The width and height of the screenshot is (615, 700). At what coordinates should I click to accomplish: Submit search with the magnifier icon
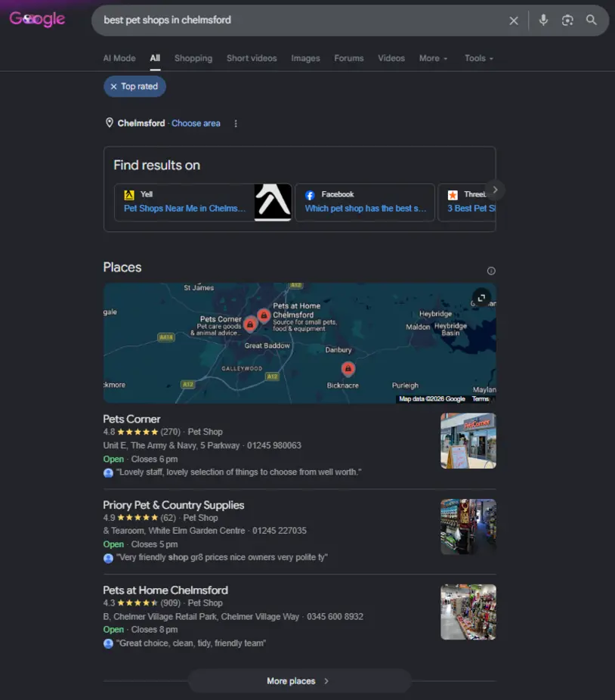click(x=592, y=20)
